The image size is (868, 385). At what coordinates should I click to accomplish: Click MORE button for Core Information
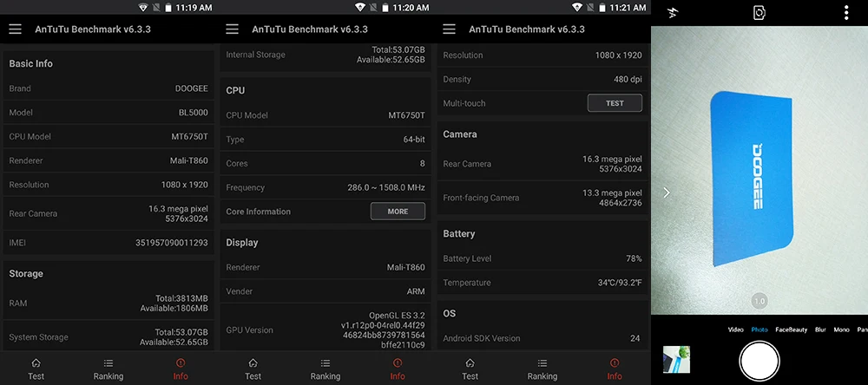click(398, 212)
